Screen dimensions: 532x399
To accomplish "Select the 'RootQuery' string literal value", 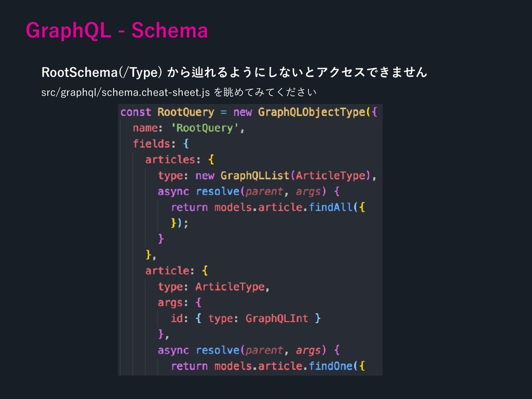I will click(205, 128).
